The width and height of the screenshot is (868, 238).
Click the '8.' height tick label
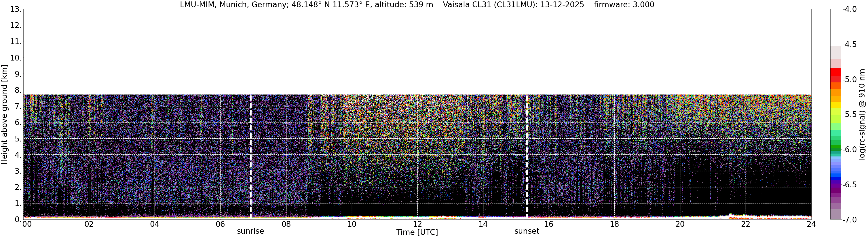click(18, 90)
